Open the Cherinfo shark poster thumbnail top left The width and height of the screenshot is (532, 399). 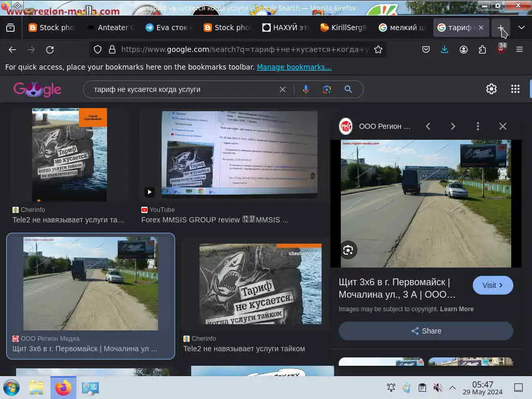click(70, 155)
